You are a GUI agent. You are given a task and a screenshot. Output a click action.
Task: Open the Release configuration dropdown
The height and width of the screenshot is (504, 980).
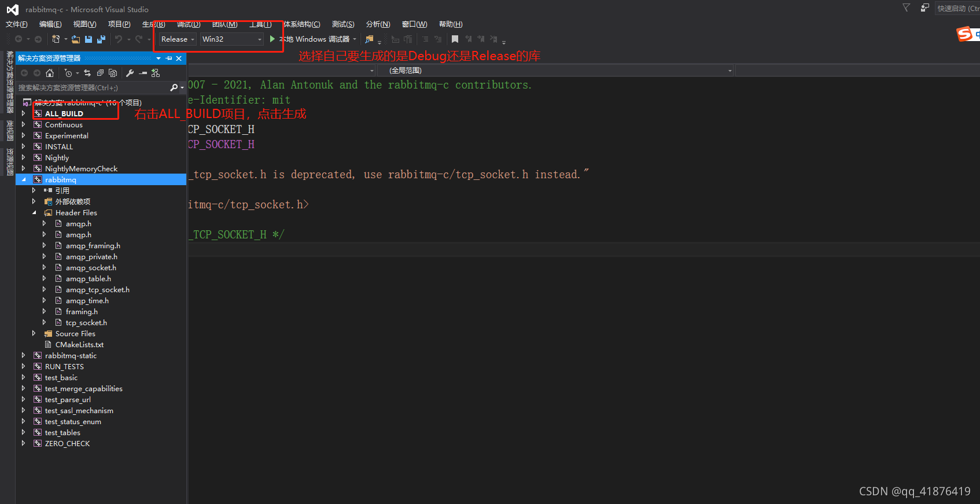pos(177,39)
